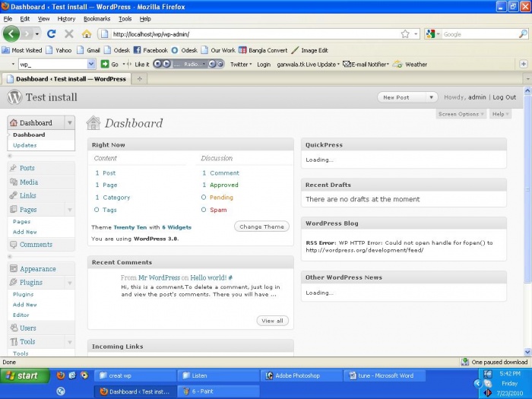
Task: Collapse the Tools menu arrow
Action: (70, 342)
